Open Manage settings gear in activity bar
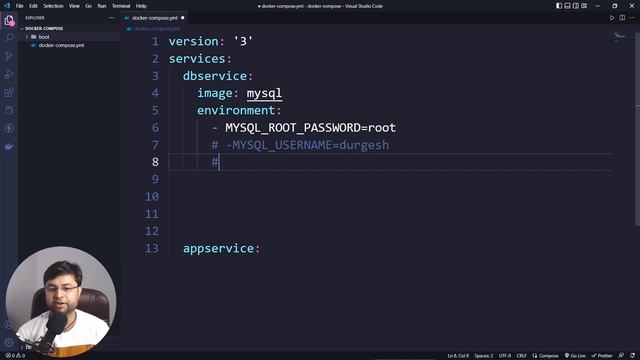 click(9, 342)
